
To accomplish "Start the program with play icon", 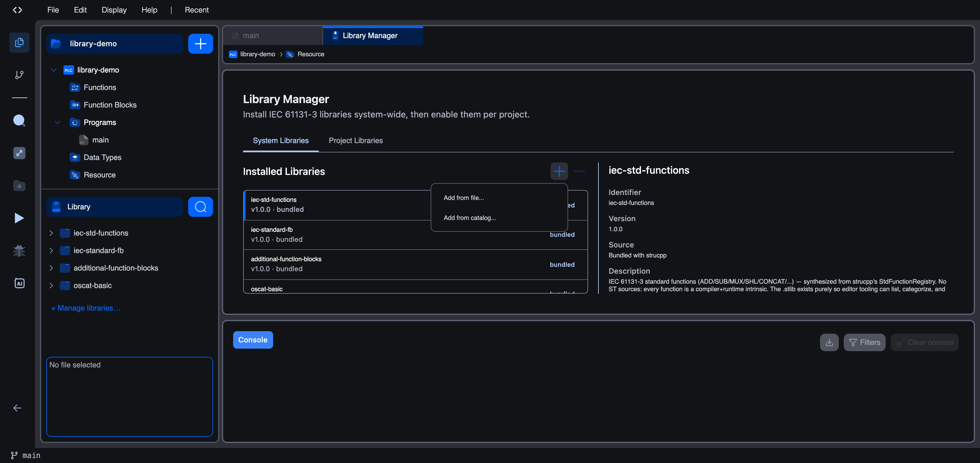I will click(19, 218).
